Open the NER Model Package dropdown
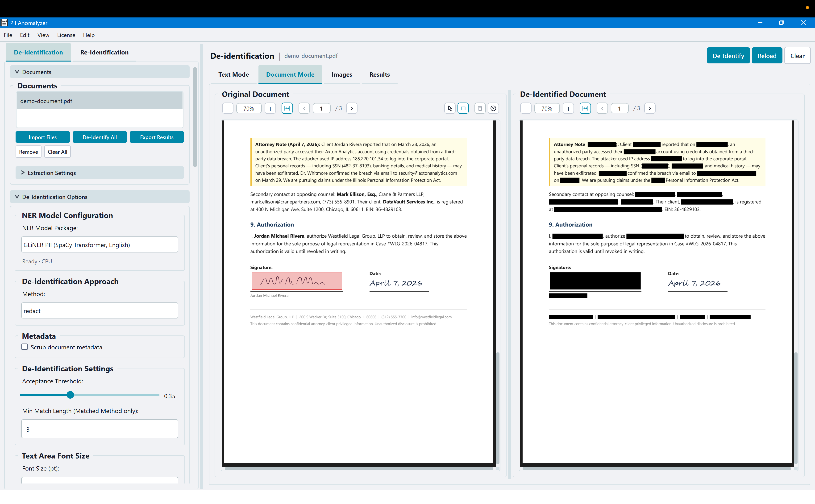Screen dimensions: 815x504 click(x=99, y=244)
